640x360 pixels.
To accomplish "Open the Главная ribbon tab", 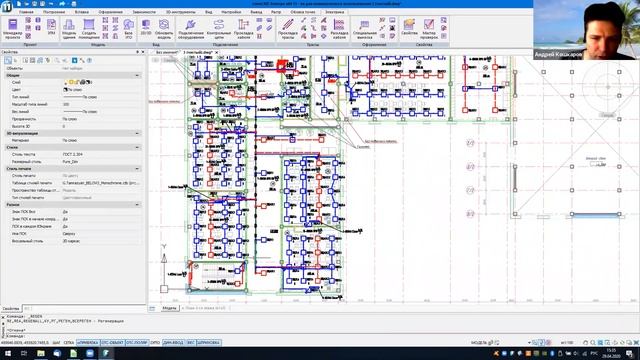I will (26, 12).
